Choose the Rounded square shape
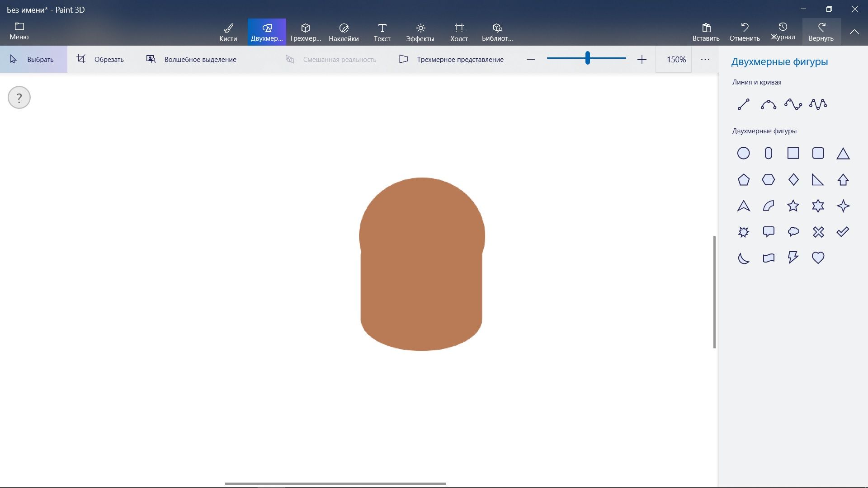This screenshot has height=488, width=868. pyautogui.click(x=818, y=153)
